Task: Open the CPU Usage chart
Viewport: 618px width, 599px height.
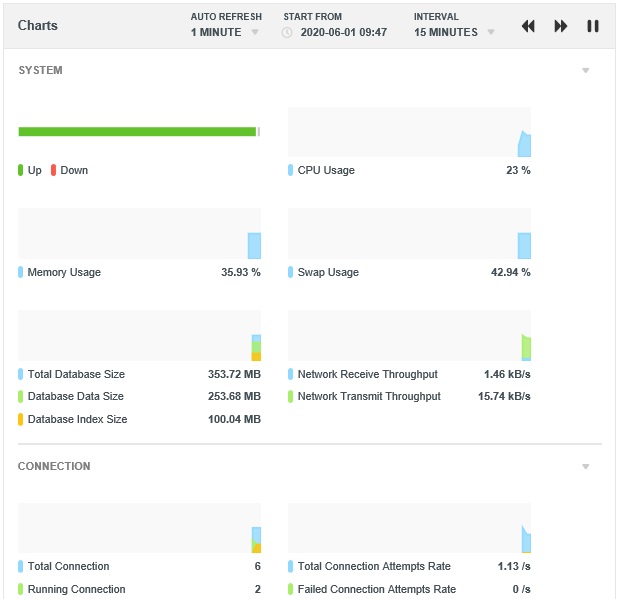Action: point(409,132)
